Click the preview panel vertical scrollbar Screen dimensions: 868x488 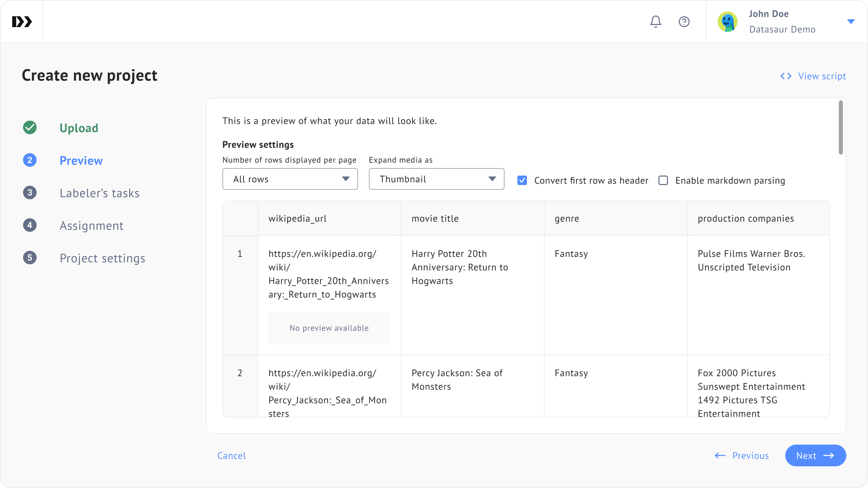(x=841, y=127)
